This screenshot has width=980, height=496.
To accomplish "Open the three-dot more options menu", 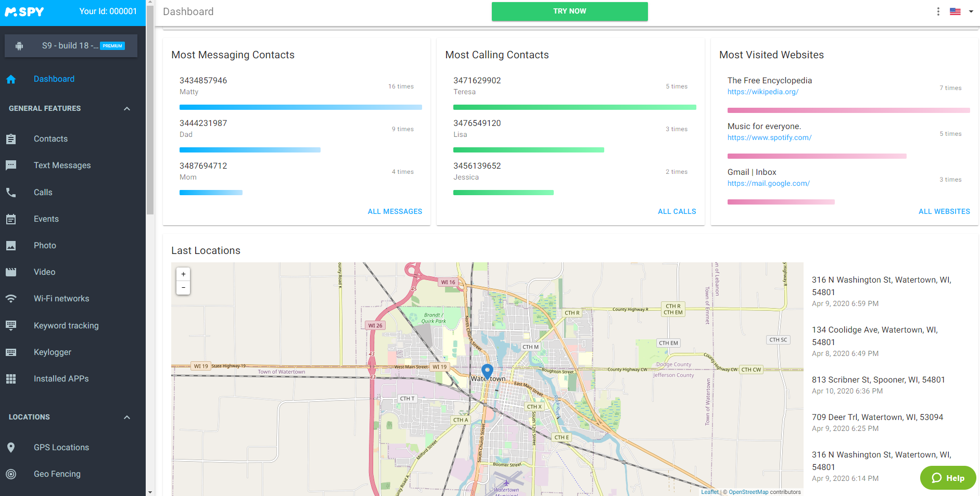I will click(x=938, y=11).
